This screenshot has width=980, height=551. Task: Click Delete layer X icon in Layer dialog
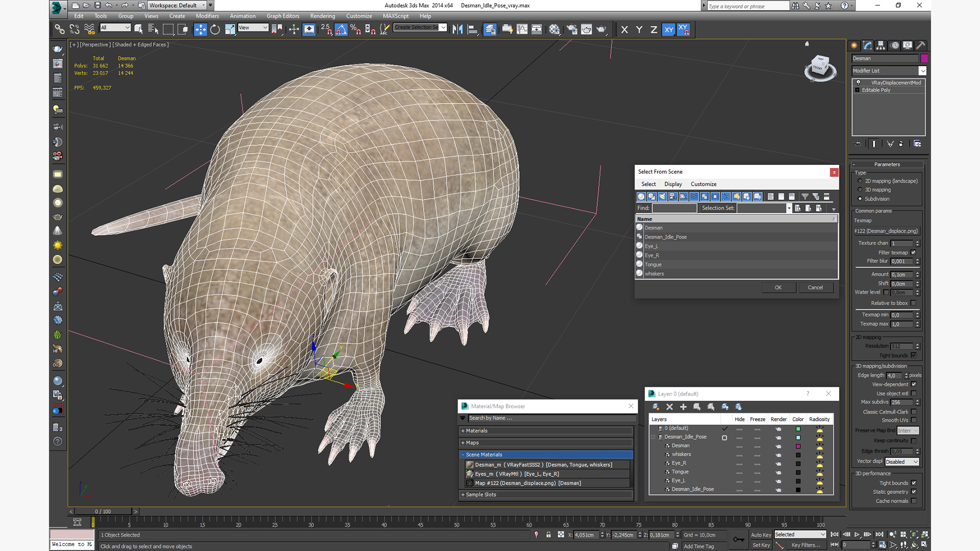click(x=670, y=407)
